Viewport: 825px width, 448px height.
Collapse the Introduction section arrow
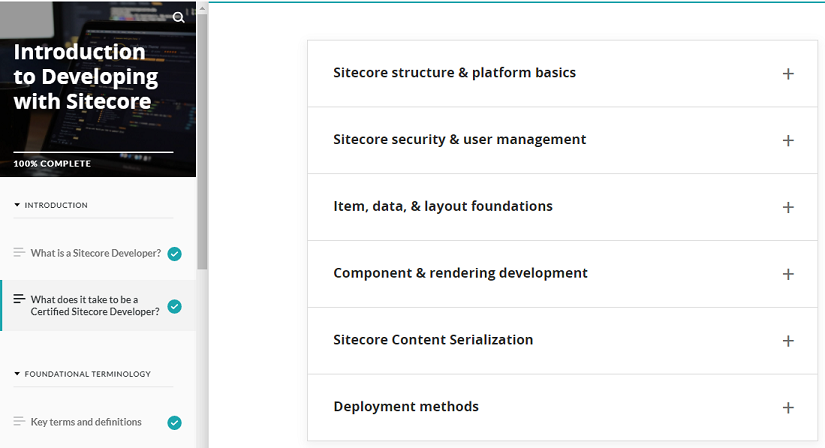[17, 205]
